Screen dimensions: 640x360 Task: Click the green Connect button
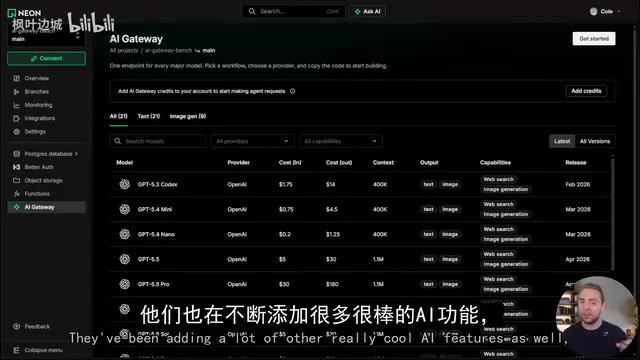46,58
